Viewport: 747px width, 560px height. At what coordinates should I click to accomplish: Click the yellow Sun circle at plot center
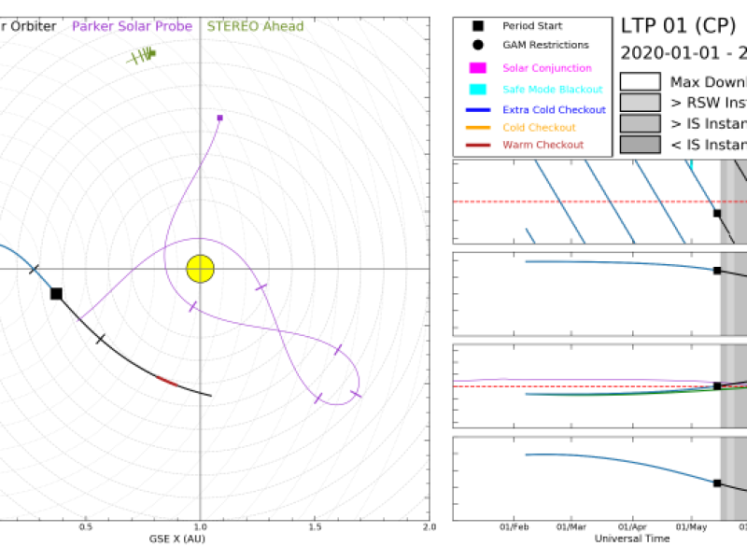pos(200,269)
